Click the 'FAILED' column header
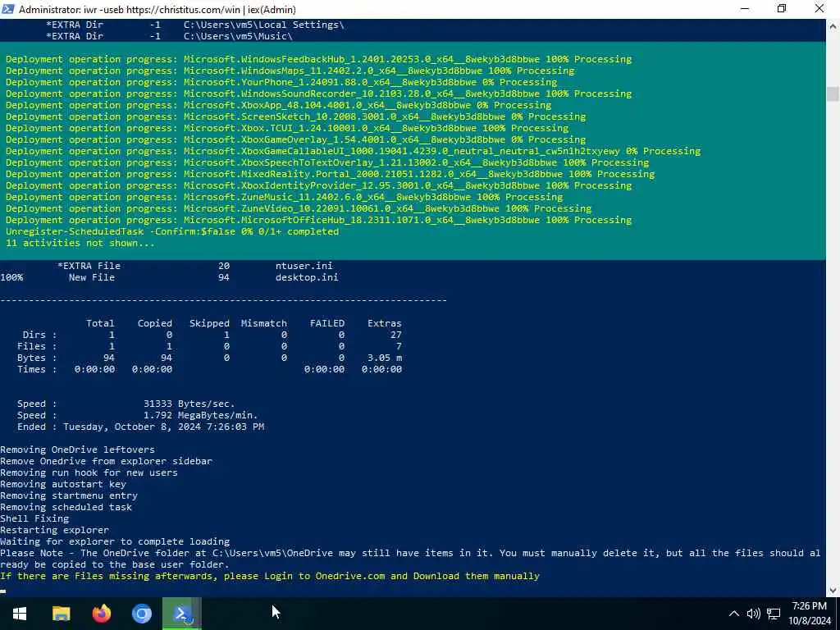 tap(327, 323)
